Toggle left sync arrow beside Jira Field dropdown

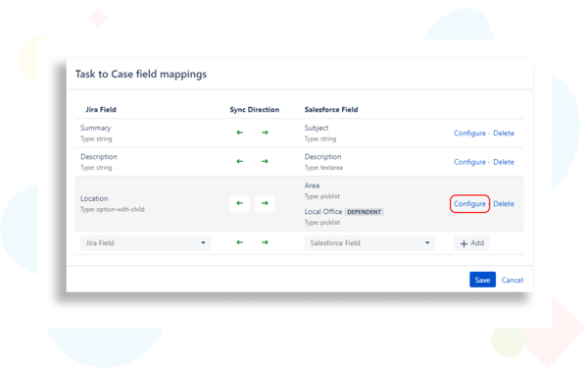[x=240, y=242]
